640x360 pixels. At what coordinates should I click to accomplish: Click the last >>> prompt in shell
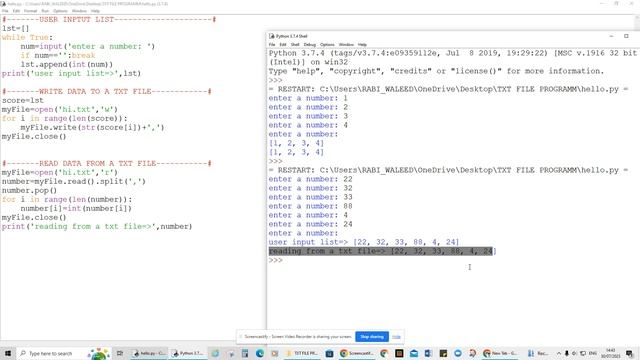276,260
